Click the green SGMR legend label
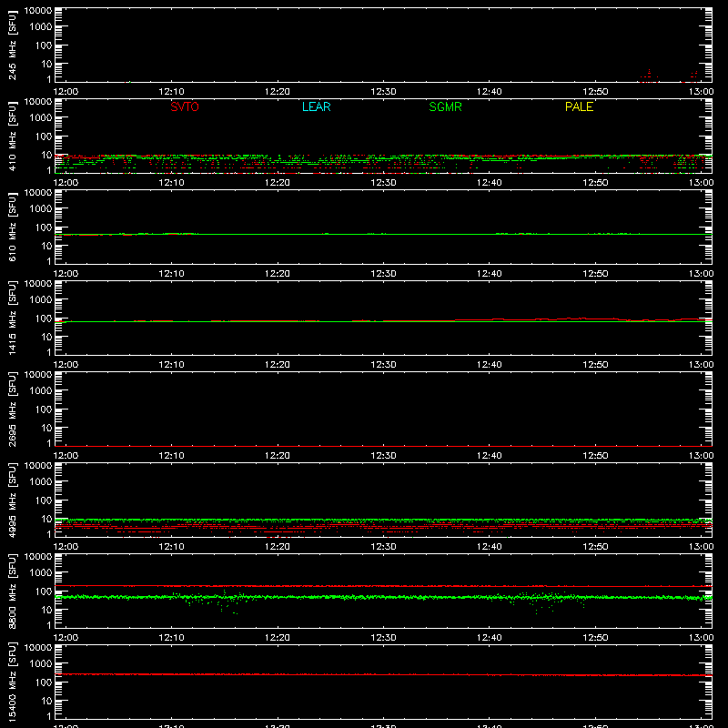Viewport: 728px width, 728px height. (445, 106)
